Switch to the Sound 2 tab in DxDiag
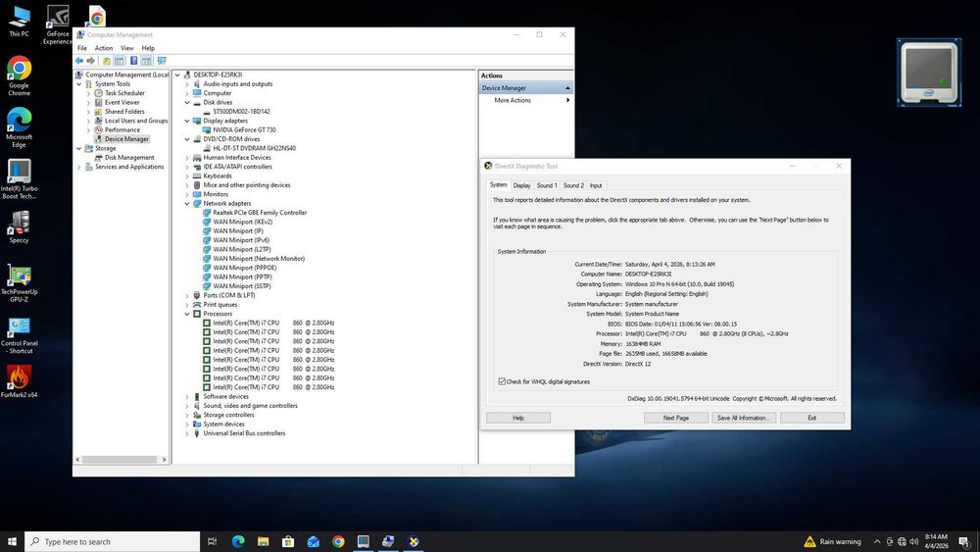Screen dimensions: 980x552 click(x=573, y=185)
